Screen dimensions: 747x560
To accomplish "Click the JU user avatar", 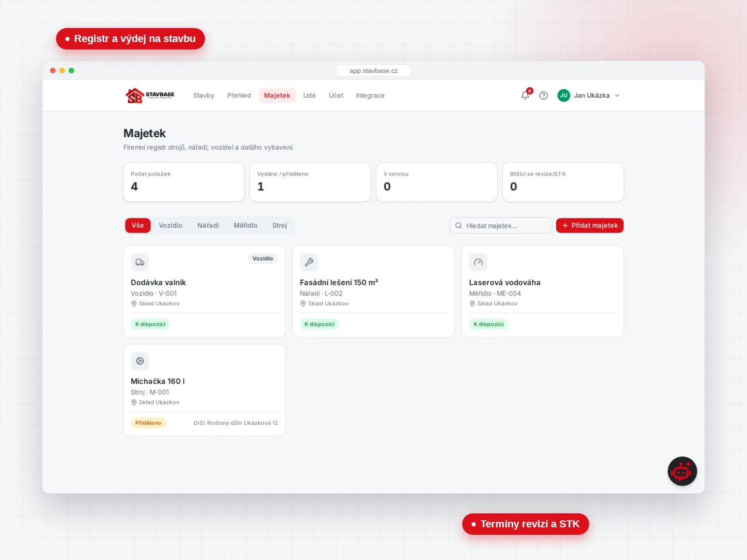I will [x=564, y=95].
